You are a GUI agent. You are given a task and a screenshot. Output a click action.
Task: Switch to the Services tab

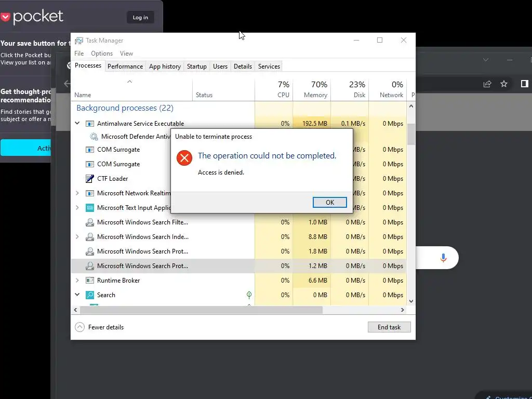click(269, 66)
